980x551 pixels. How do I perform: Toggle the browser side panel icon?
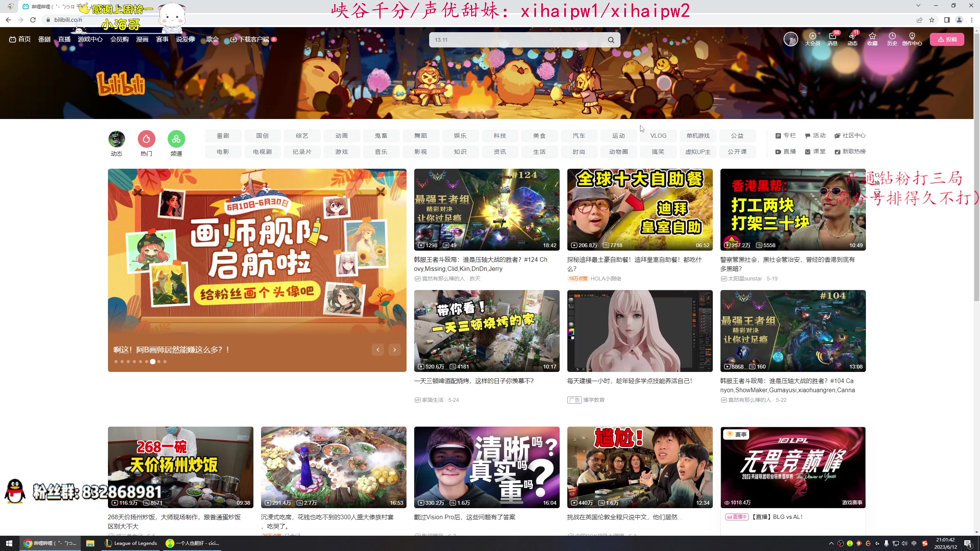coord(947,20)
